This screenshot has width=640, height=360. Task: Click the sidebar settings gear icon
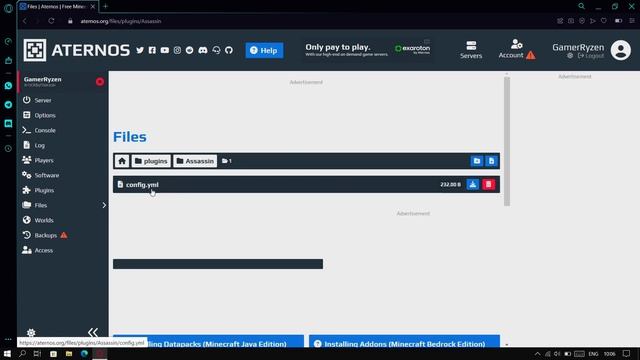pyautogui.click(x=31, y=333)
